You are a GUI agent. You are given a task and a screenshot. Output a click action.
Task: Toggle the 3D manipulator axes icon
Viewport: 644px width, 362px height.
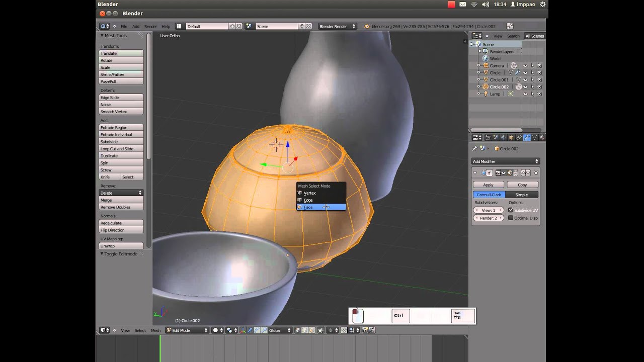[x=243, y=330]
